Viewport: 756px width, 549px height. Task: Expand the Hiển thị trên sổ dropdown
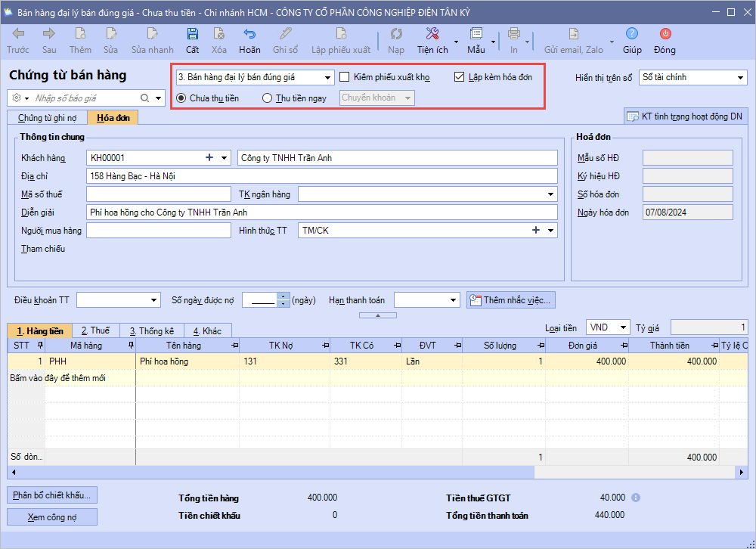tap(740, 77)
